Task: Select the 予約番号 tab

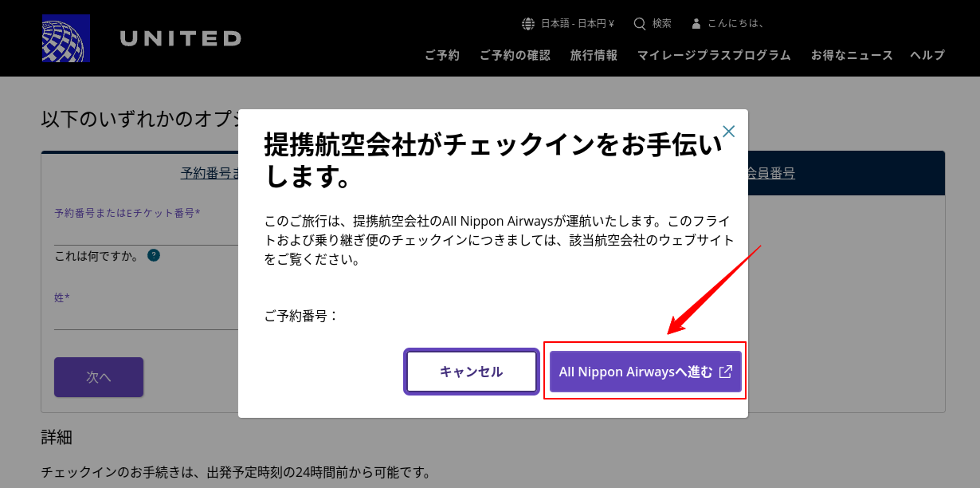Action: tap(210, 173)
